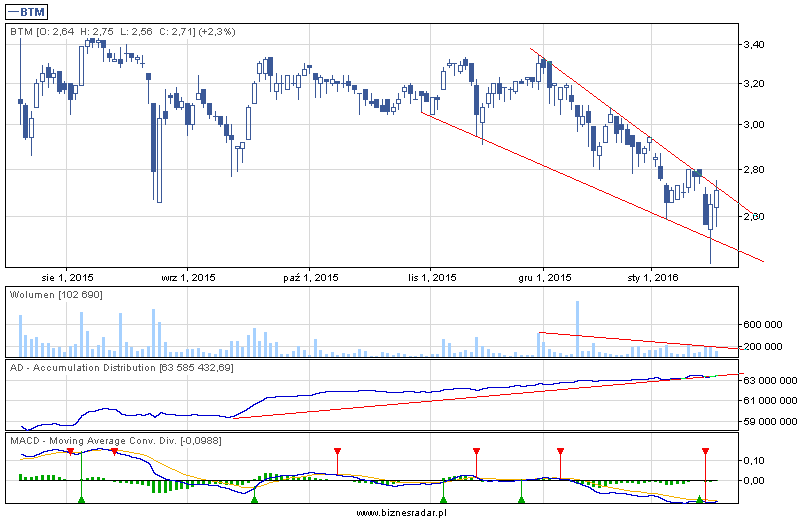Open the www.biznesradar.pl link
The image size is (800, 520).
pos(400,512)
